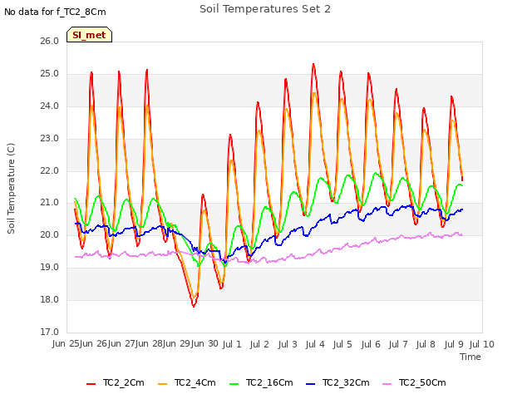Click the Jul 2 x-axis date label

coord(259,344)
